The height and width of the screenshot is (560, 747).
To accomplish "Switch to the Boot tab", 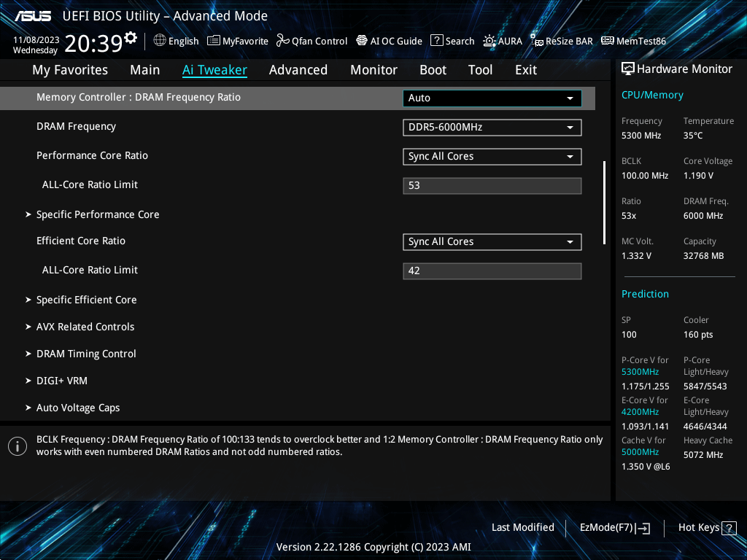I will point(433,70).
